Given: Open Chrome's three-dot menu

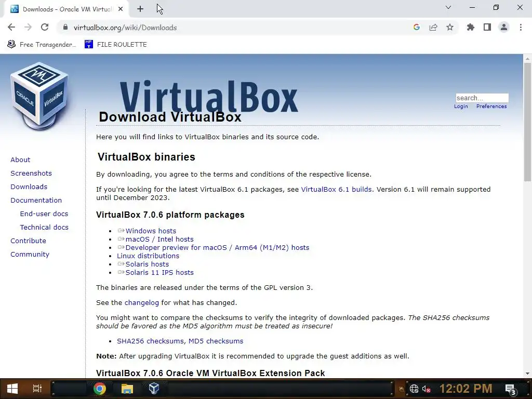Looking at the screenshot, I should coord(521,28).
